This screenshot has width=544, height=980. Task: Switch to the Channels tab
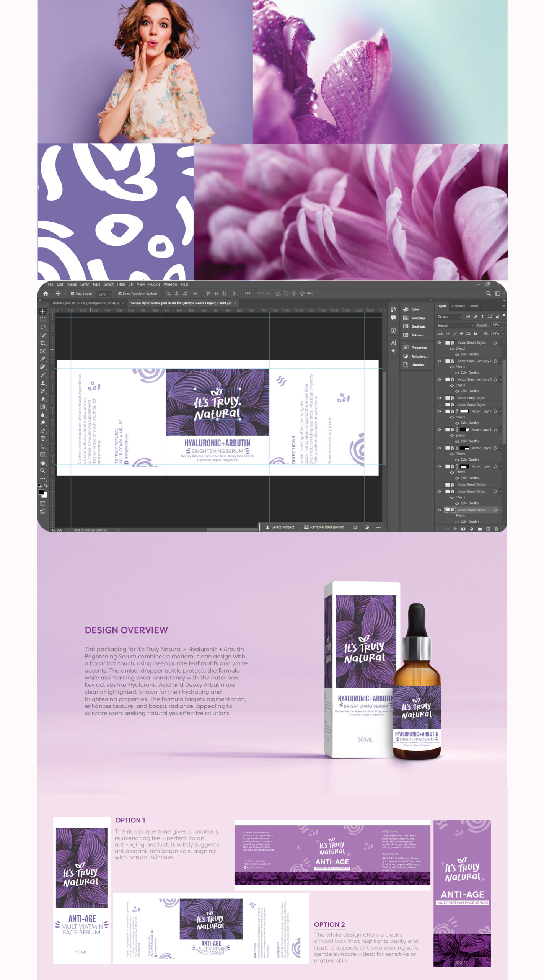point(458,306)
